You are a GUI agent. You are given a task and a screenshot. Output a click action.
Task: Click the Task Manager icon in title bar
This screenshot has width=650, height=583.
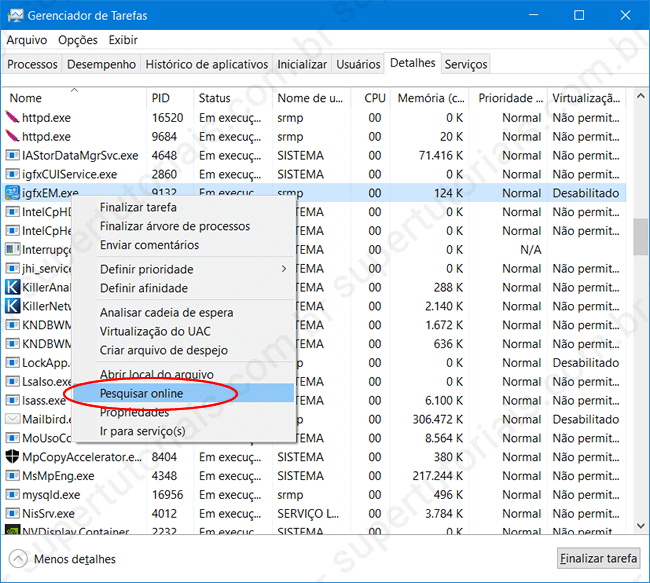pos(15,15)
